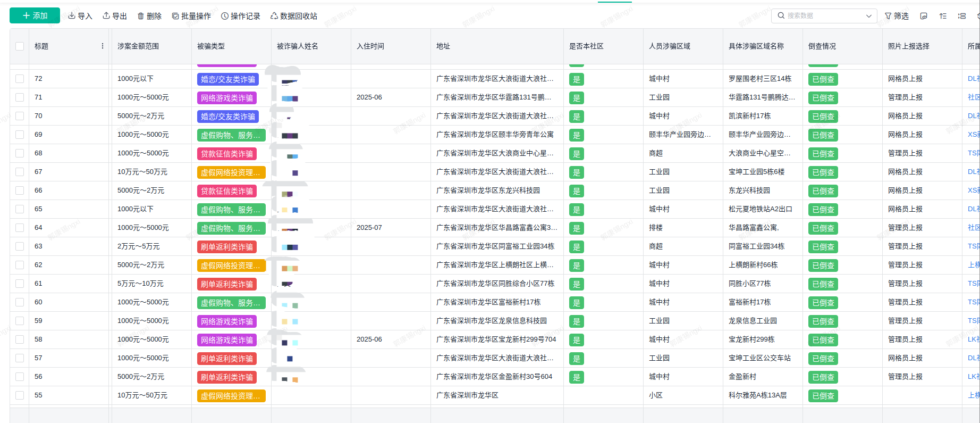This screenshot has width=980, height=423.
Task: Check the checkbox for row 62
Action: click(x=20, y=265)
